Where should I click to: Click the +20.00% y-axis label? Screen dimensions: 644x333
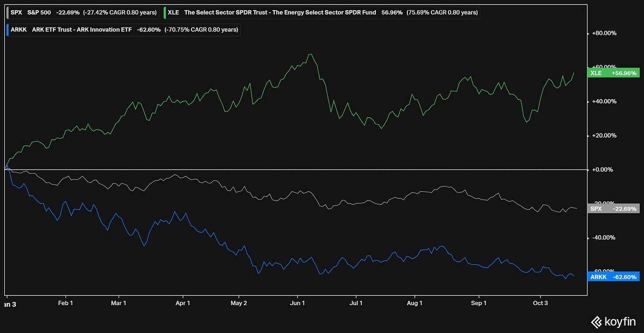[x=604, y=136]
